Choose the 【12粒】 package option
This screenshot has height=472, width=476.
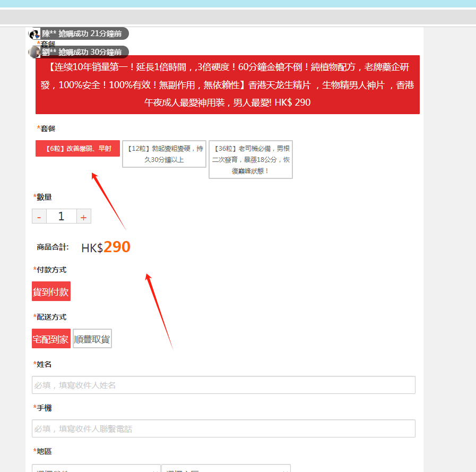click(164, 154)
